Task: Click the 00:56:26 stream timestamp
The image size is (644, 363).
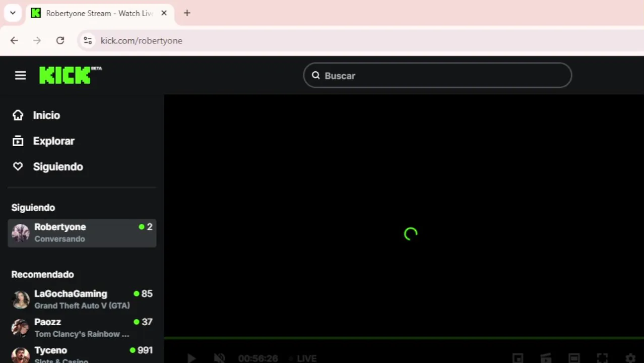Action: click(258, 358)
